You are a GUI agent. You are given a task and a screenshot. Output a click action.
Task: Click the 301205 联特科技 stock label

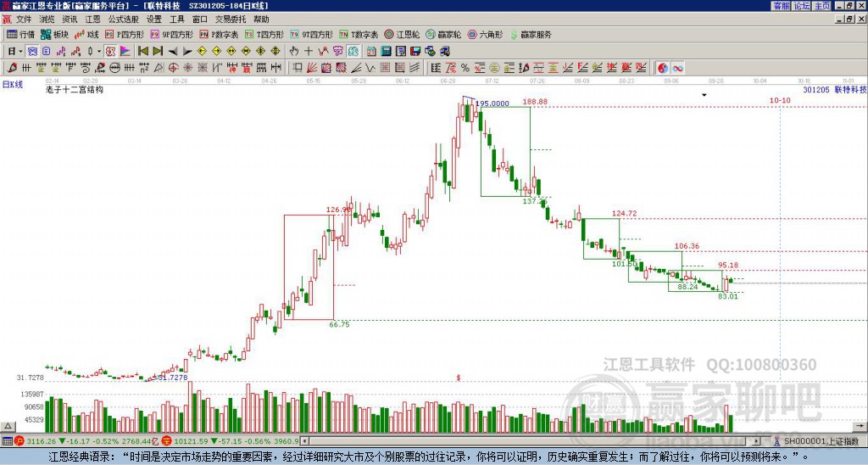[835, 89]
